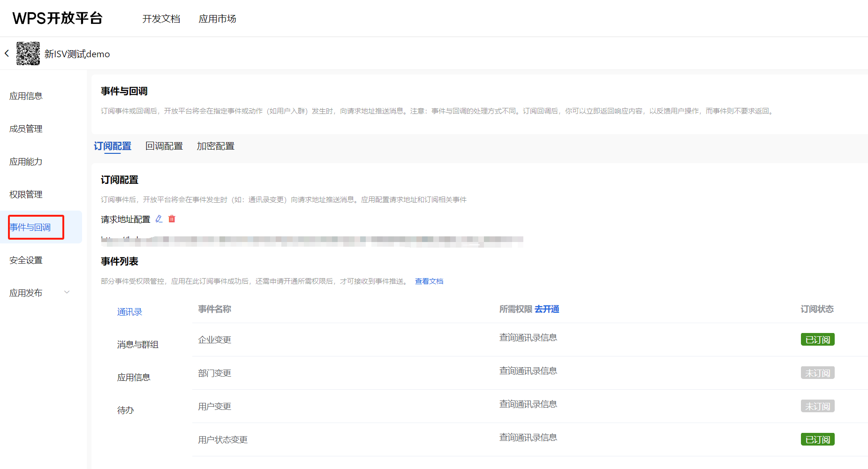
Task: Click the red delete trash icon
Action: [172, 219]
